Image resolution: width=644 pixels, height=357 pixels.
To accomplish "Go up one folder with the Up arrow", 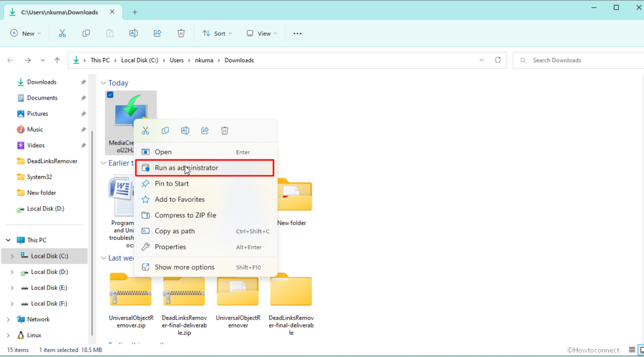I will click(57, 60).
